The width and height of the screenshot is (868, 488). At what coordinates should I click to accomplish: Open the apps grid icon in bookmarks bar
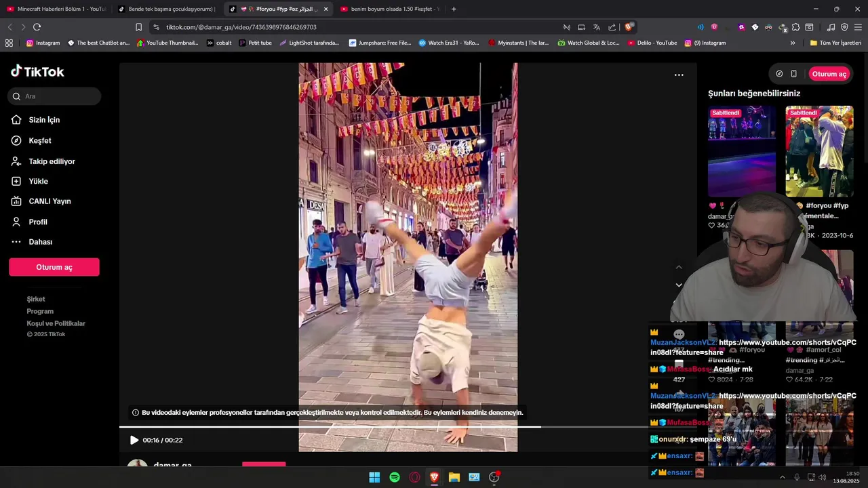pyautogui.click(x=9, y=43)
